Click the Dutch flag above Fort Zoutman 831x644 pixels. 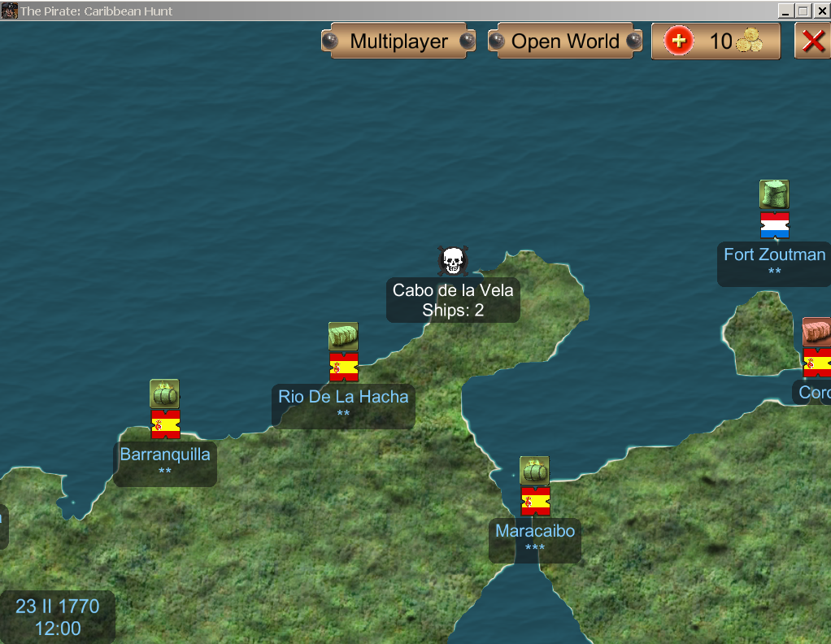(x=775, y=225)
